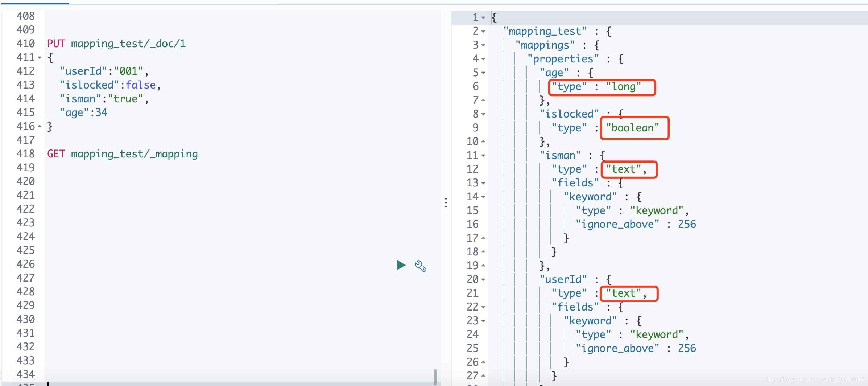Click line number 410 in the left gutter
Image resolution: width=868 pixels, height=386 pixels.
26,44
